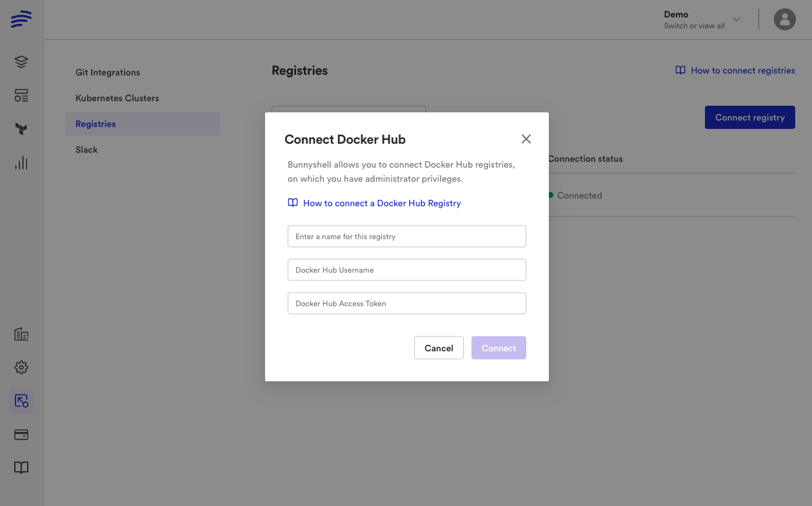
Task: Click the Connected status text
Action: pyautogui.click(x=579, y=195)
